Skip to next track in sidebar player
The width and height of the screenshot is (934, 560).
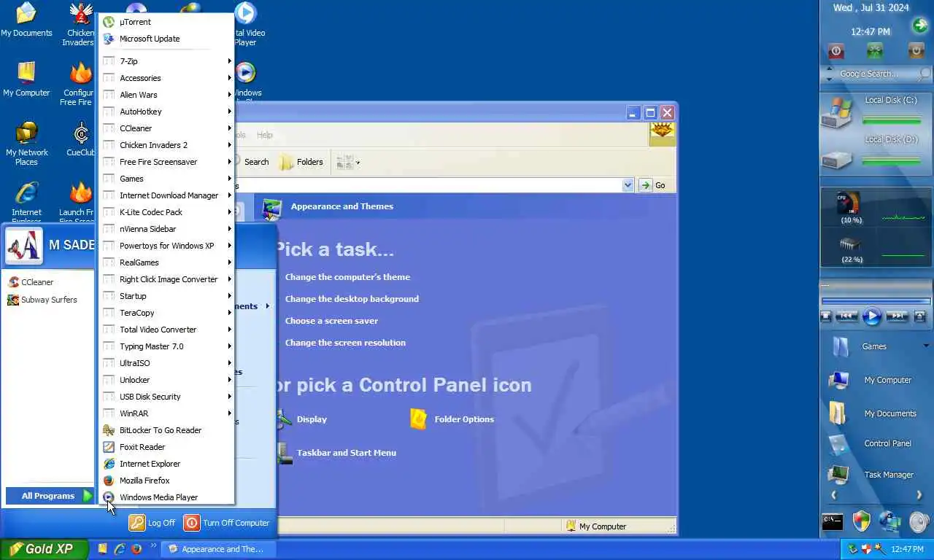coord(897,316)
